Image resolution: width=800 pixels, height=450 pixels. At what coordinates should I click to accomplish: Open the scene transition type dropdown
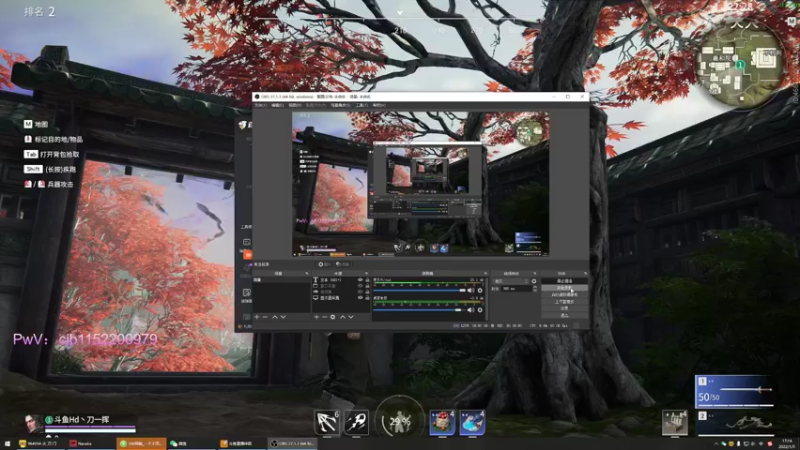510,281
